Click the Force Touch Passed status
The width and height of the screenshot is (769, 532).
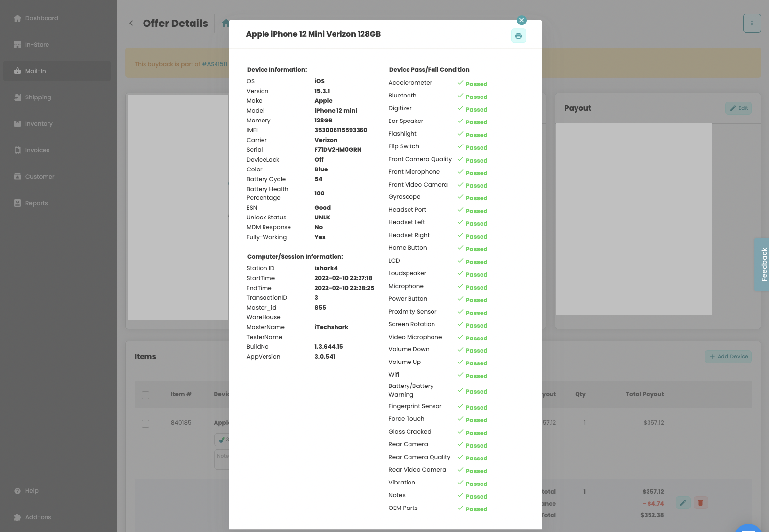click(x=473, y=420)
